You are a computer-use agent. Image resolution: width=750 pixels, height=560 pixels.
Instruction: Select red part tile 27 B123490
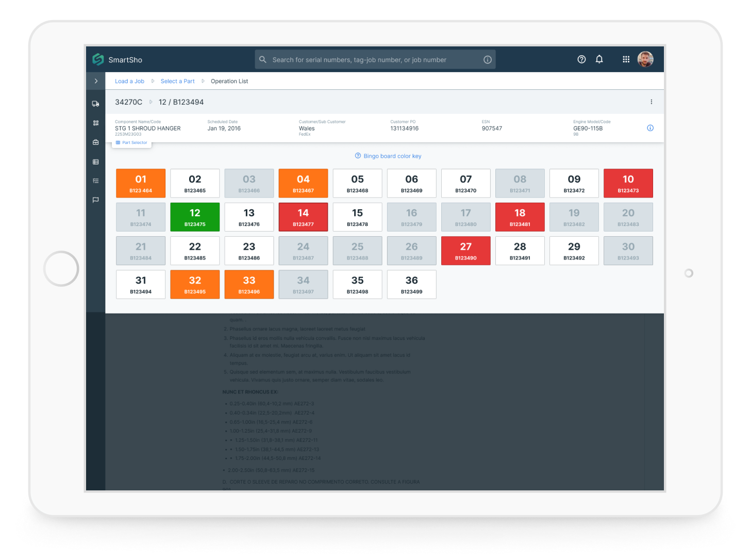pyautogui.click(x=465, y=251)
